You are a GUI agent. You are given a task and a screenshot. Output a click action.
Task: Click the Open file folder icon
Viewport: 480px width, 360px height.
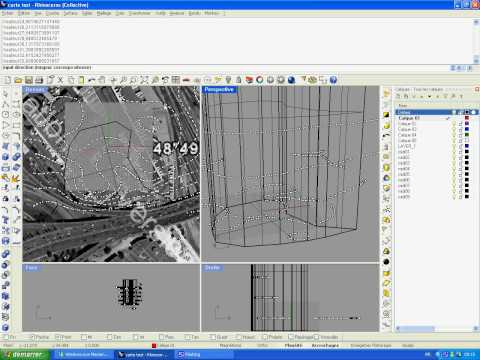point(18,80)
